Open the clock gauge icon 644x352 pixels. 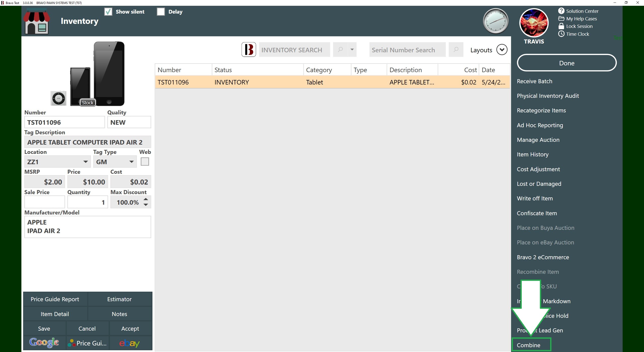coord(496,21)
